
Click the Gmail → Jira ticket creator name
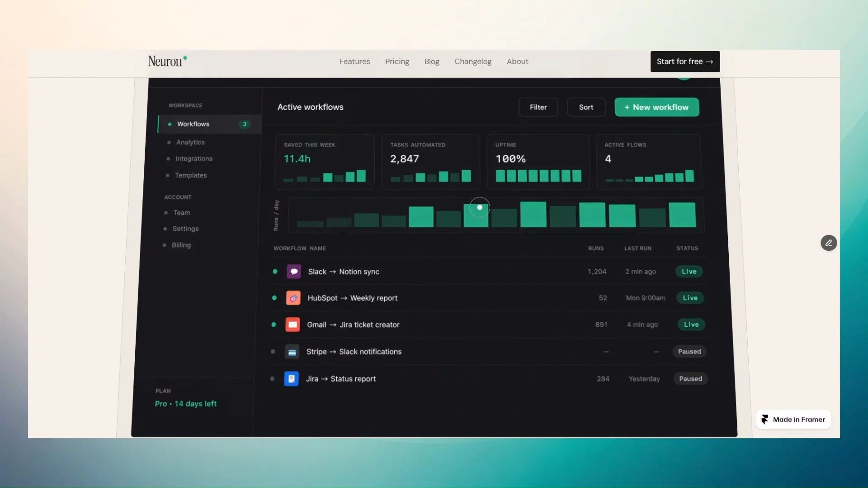[x=353, y=325]
